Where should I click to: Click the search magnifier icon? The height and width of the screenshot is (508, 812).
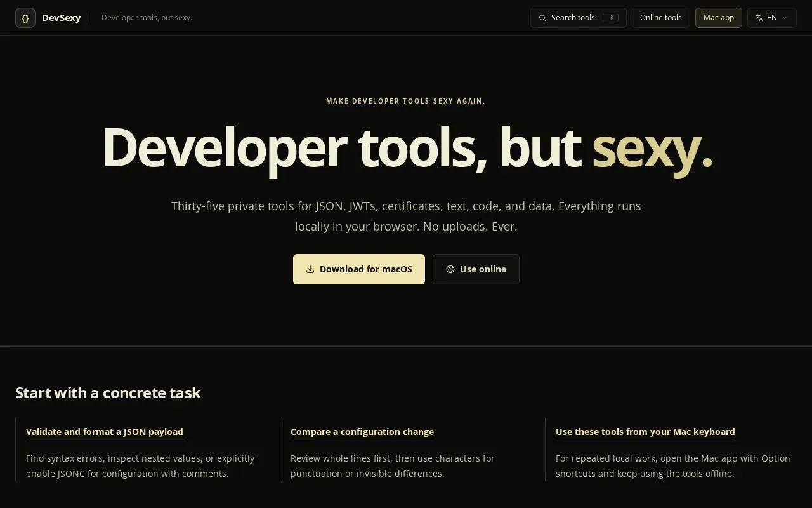click(542, 18)
